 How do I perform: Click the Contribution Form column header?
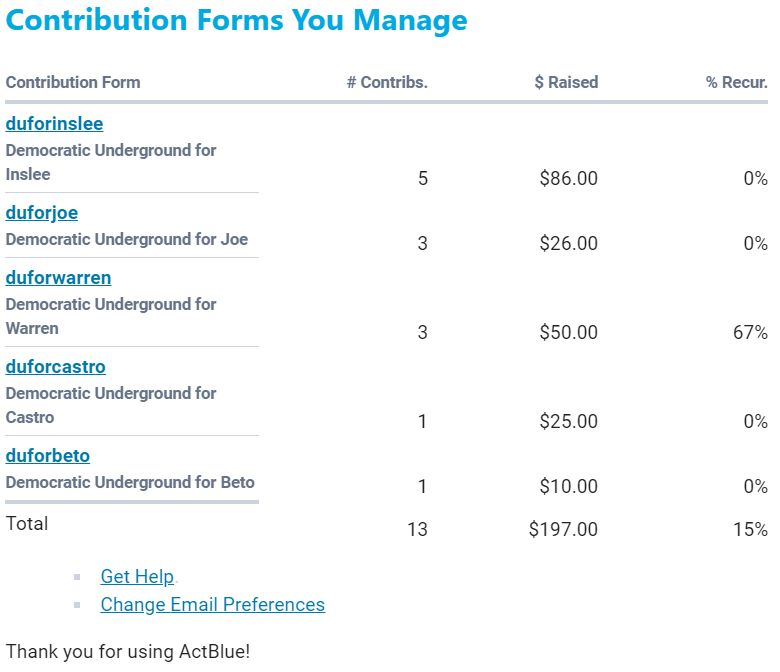[x=73, y=83]
